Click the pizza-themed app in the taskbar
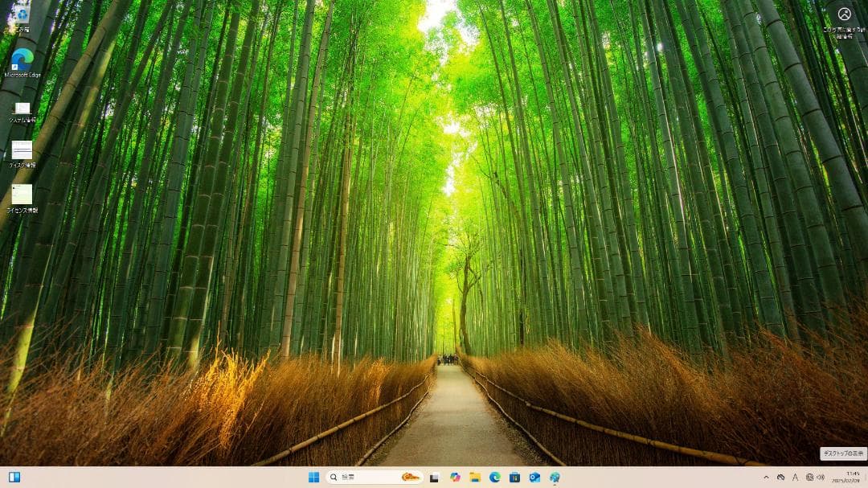Viewport: 868px width, 488px height. 411,477
